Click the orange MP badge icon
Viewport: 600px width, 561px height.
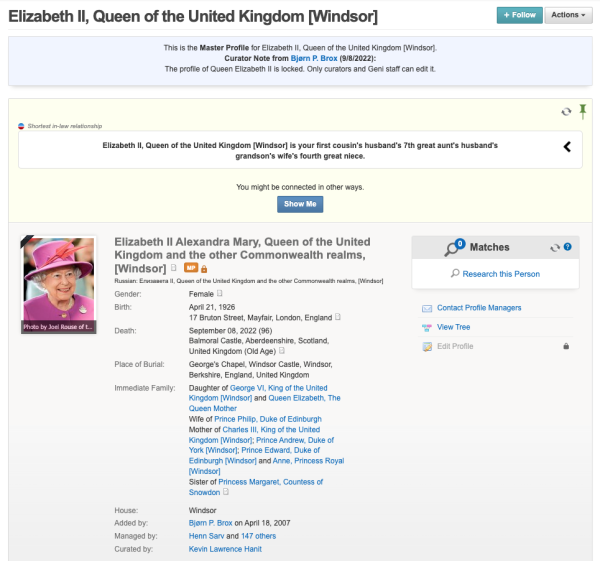pos(191,268)
